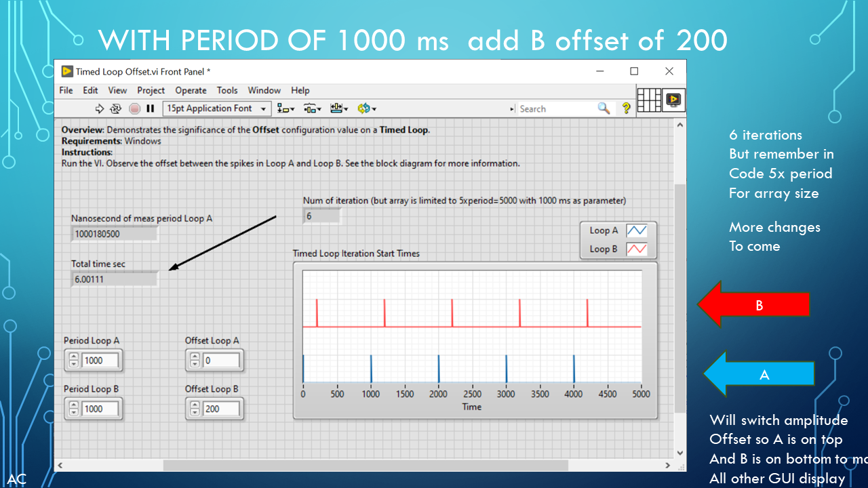The width and height of the screenshot is (868, 488).
Task: Open the Align Objects dropdown
Action: (x=286, y=108)
